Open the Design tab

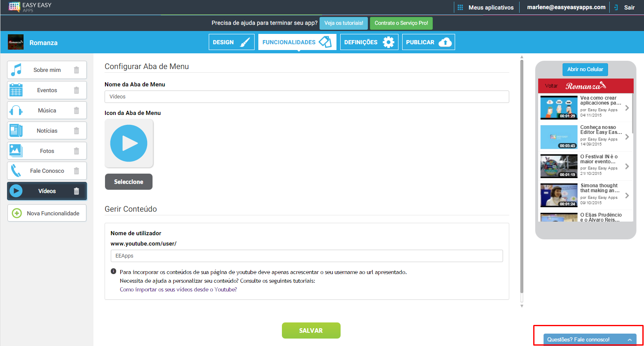(231, 42)
